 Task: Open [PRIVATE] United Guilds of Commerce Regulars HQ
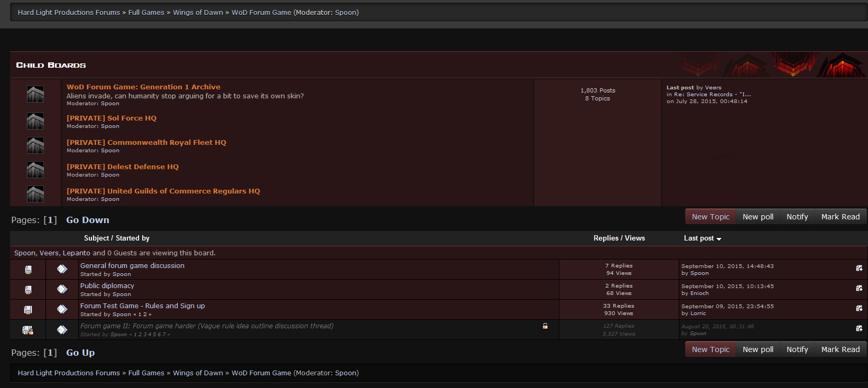pyautogui.click(x=163, y=191)
